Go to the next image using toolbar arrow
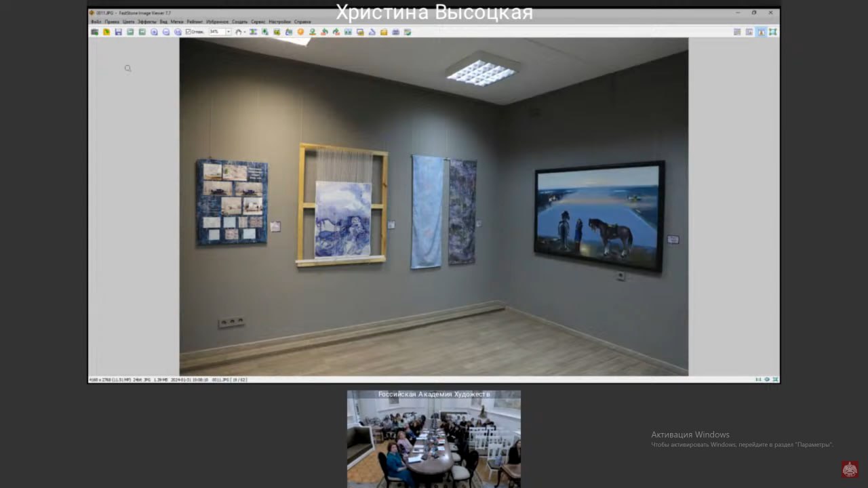Screen dimensions: 868x488 142,32
